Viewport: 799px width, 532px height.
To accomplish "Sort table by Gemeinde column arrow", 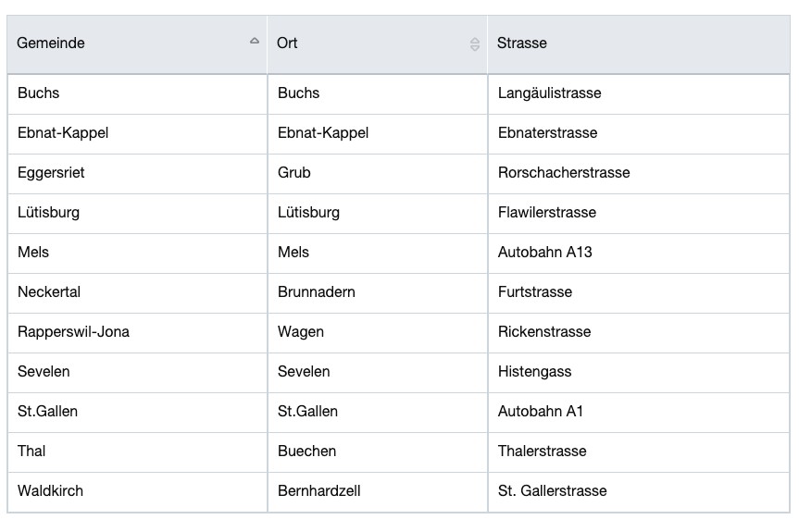I will tap(255, 41).
